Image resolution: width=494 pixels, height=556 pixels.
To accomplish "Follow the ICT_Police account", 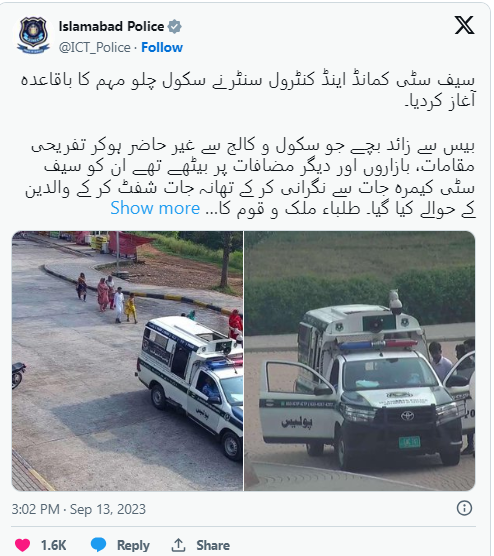I will (x=162, y=47).
